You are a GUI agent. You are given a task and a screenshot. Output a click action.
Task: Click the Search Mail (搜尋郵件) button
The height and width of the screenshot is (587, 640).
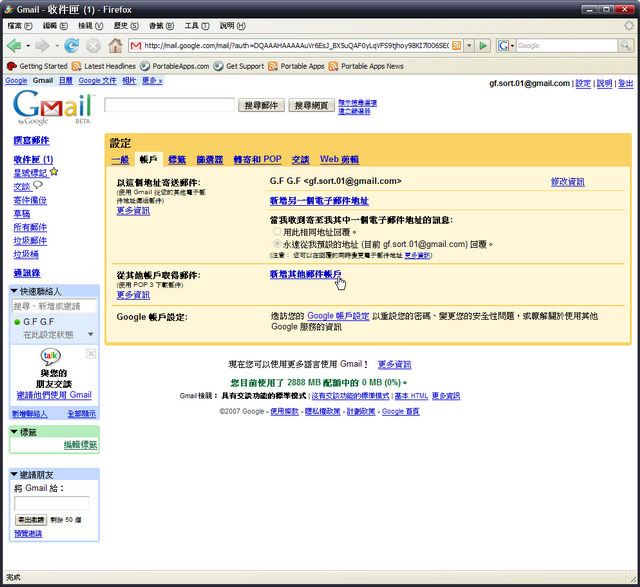pos(261,105)
